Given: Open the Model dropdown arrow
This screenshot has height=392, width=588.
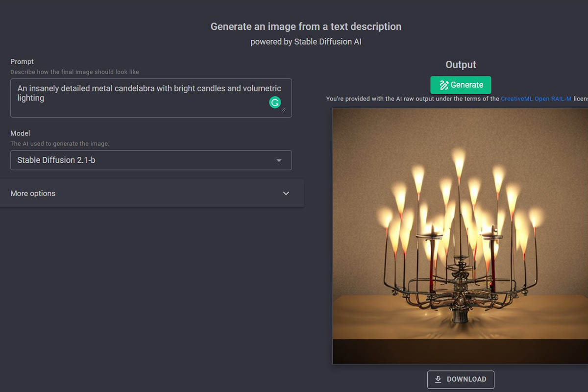Looking at the screenshot, I should click(x=279, y=160).
